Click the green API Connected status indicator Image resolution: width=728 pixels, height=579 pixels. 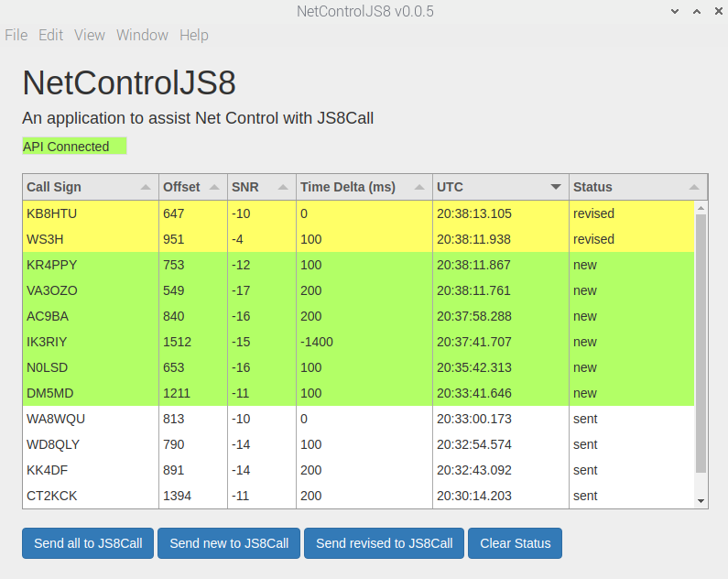(x=73, y=147)
